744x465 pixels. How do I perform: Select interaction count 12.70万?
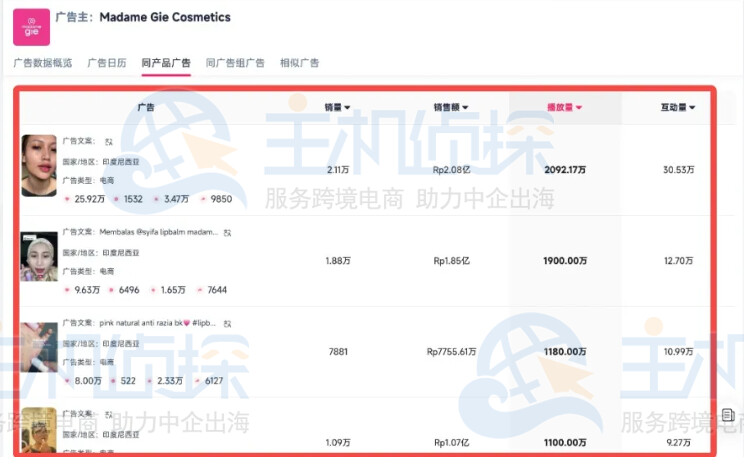679,260
